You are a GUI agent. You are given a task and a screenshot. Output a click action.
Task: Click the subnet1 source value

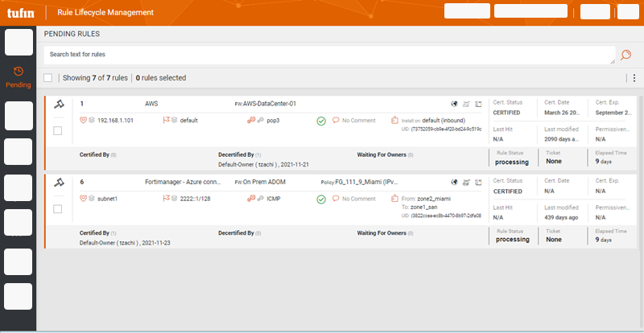coord(108,199)
